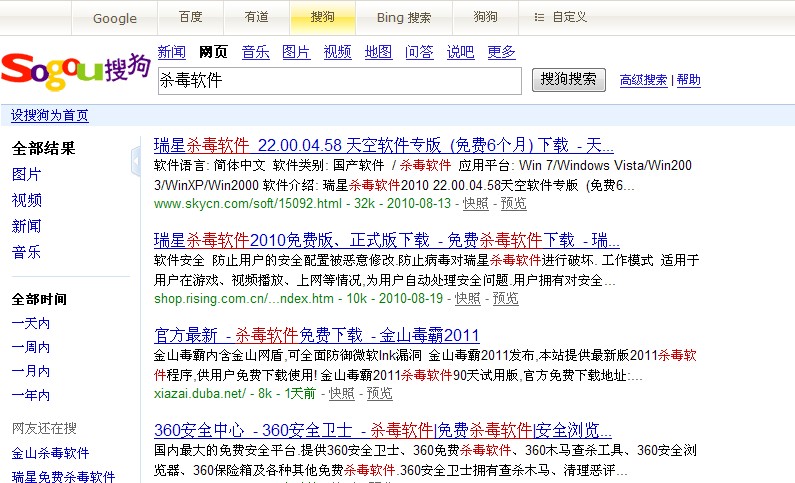
Task: Filter results by 视频 in sidebar
Action: point(26,200)
